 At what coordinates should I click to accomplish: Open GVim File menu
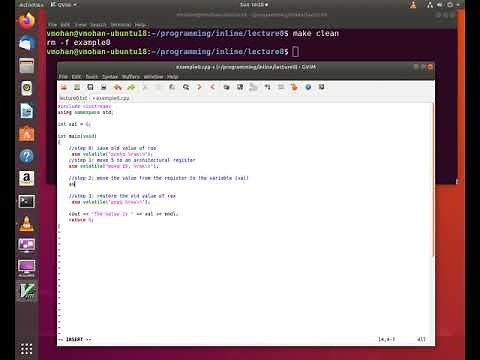(x=63, y=77)
